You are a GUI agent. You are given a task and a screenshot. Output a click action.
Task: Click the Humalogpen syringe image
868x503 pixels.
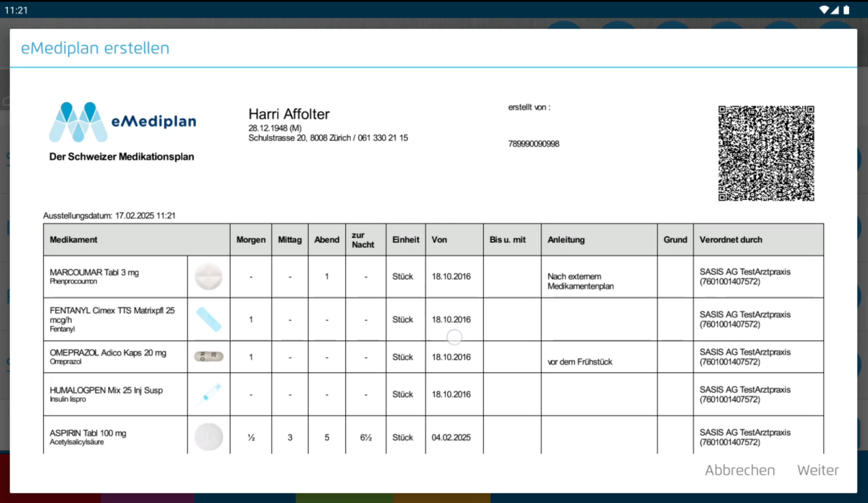coord(208,394)
